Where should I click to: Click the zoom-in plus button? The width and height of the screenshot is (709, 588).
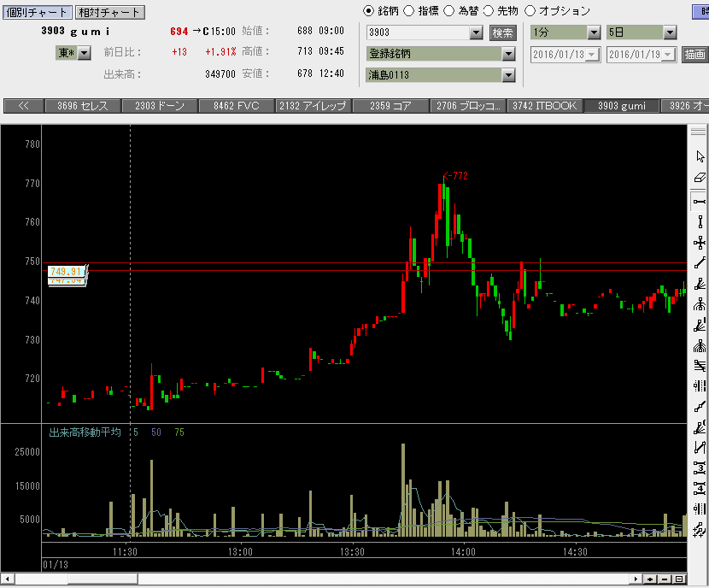(650, 579)
